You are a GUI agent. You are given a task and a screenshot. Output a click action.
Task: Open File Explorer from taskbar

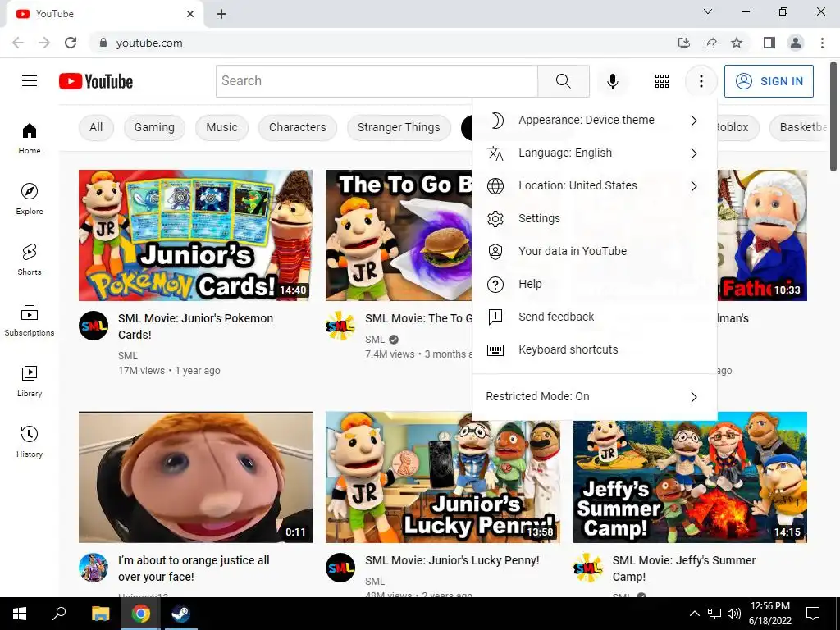coord(100,614)
